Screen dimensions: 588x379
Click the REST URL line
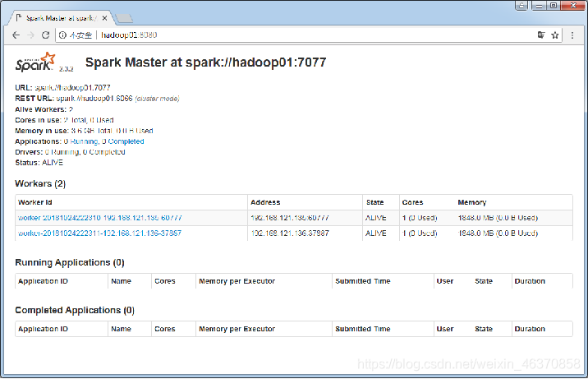pyautogui.click(x=97, y=99)
